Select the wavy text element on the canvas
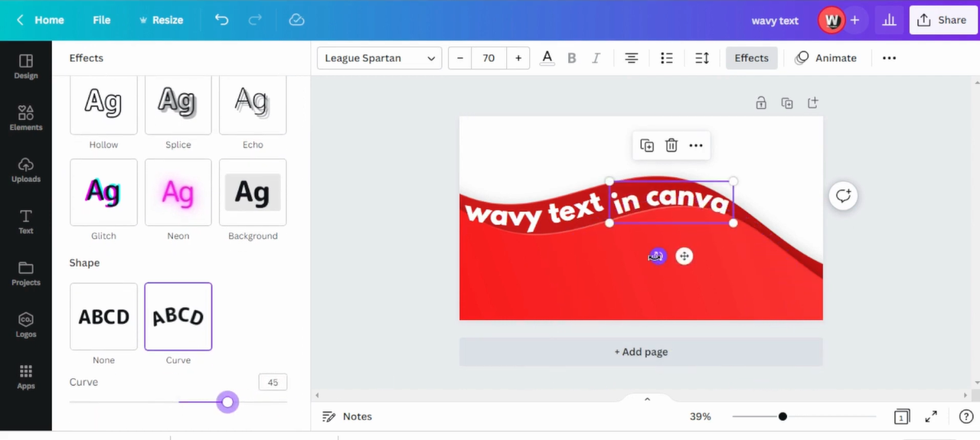Image resolution: width=980 pixels, height=440 pixels. [x=533, y=210]
